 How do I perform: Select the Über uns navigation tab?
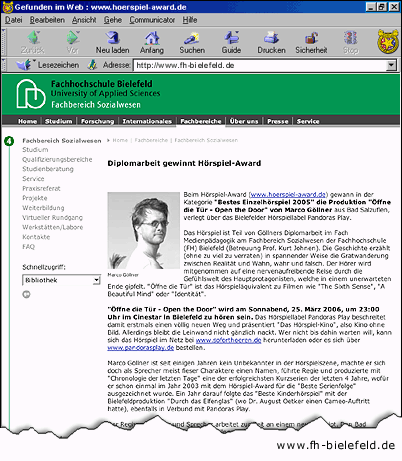click(x=244, y=121)
